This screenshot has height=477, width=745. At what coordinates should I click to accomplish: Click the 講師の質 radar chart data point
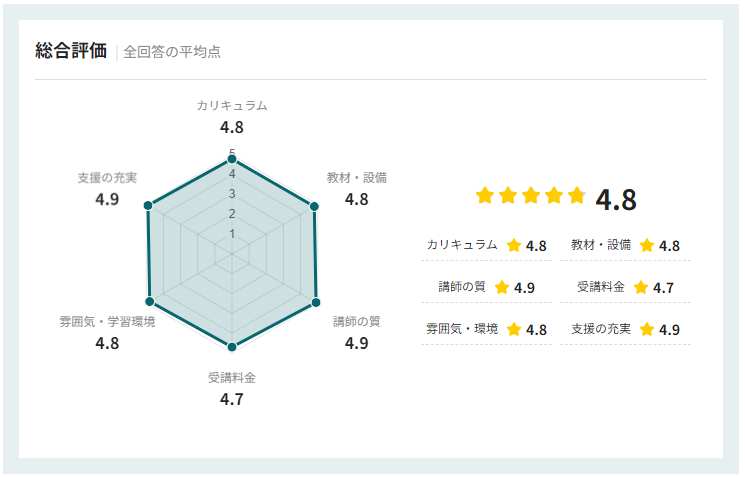[x=316, y=301]
